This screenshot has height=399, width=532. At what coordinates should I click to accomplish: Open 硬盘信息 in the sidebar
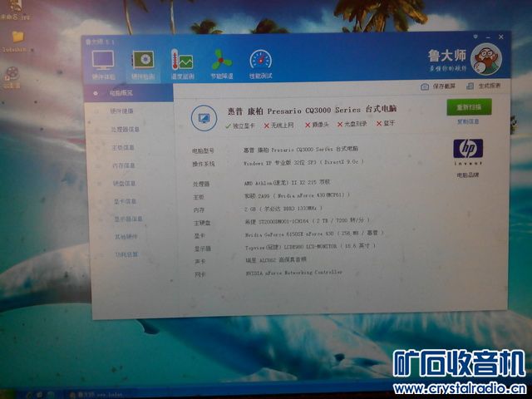point(125,184)
